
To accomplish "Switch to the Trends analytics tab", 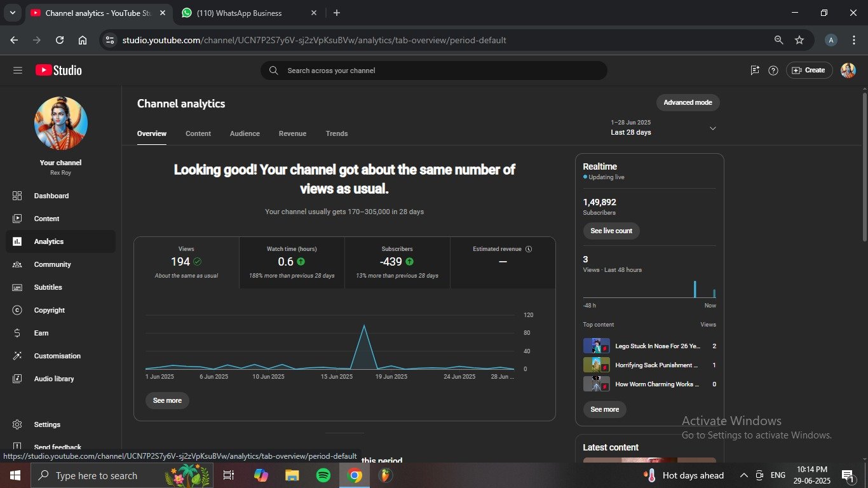I will coord(337,133).
